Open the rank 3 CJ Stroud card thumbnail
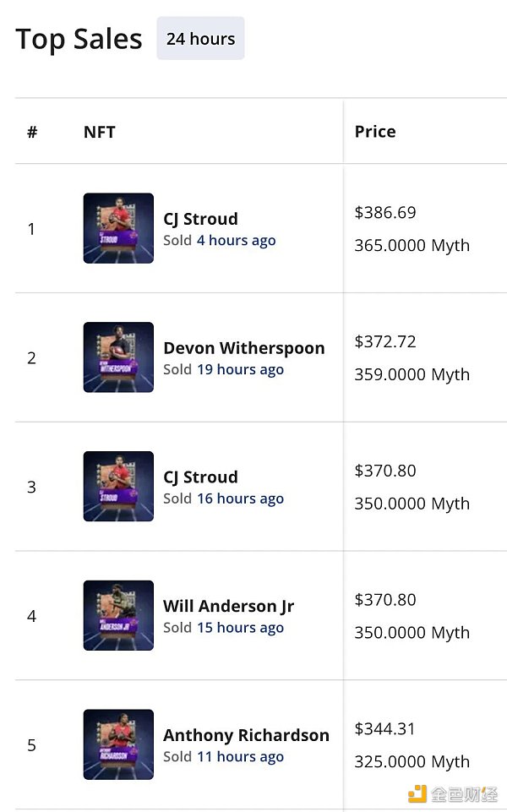This screenshot has height=812, width=507. [118, 487]
